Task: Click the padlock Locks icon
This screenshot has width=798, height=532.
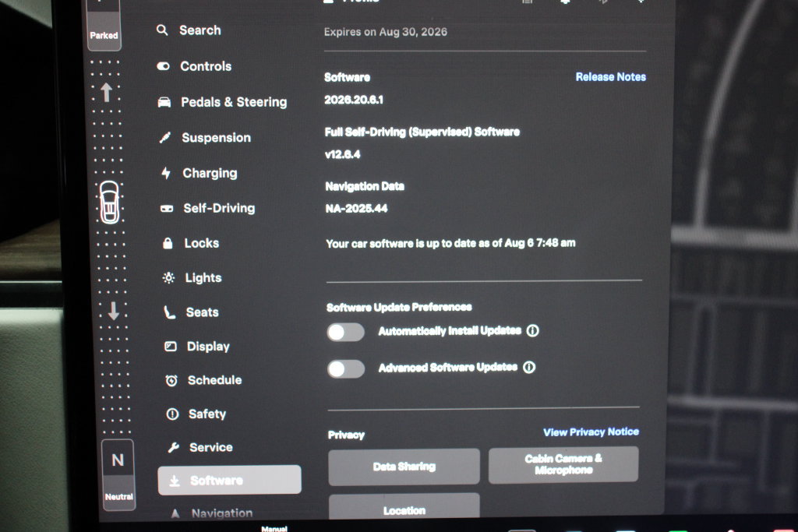Action: pos(168,243)
